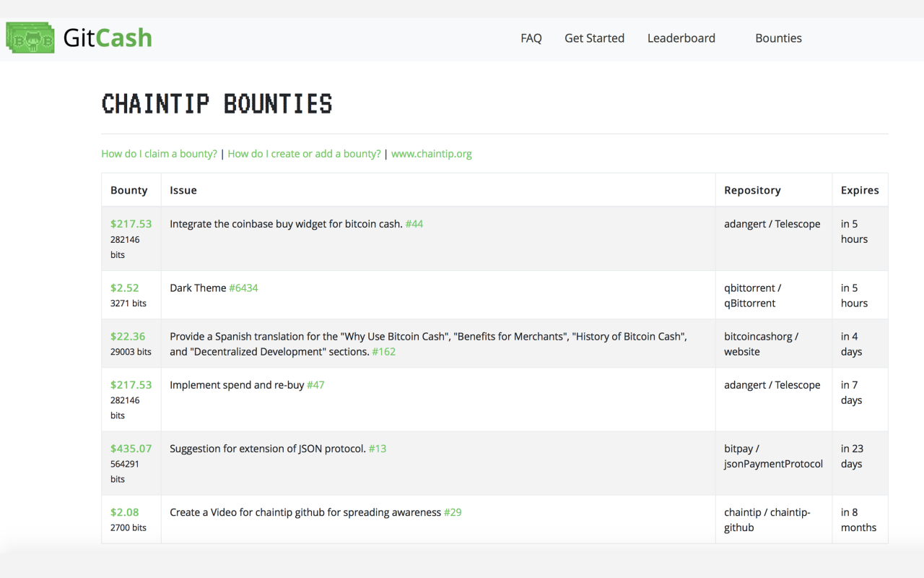This screenshot has width=924, height=578.
Task: Open the "How do I claim a bounty?" link
Action: click(159, 153)
